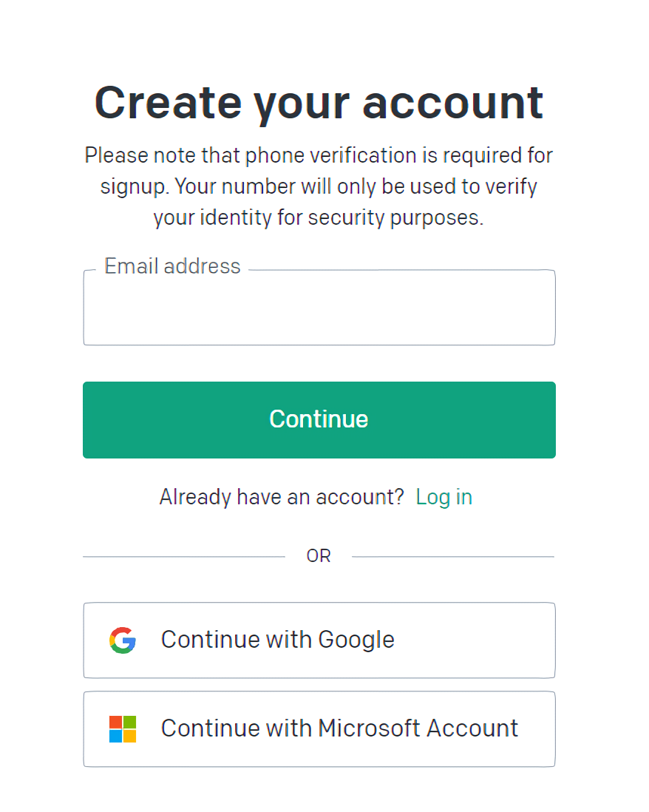Click the red square in Microsoft logo
This screenshot has width=649, height=812.
click(115, 722)
